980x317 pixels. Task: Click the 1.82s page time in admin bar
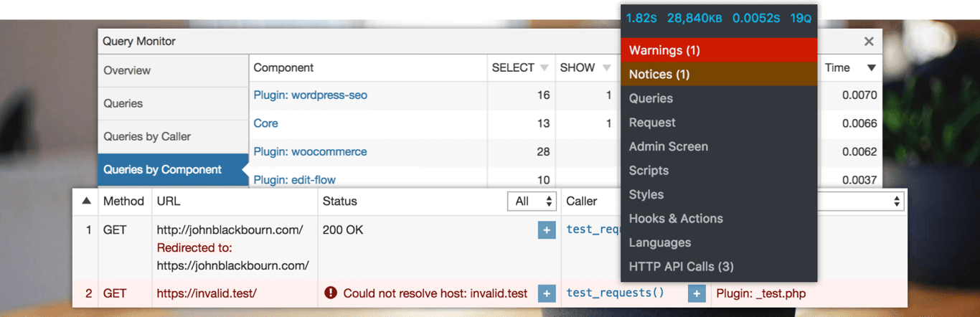pos(641,18)
